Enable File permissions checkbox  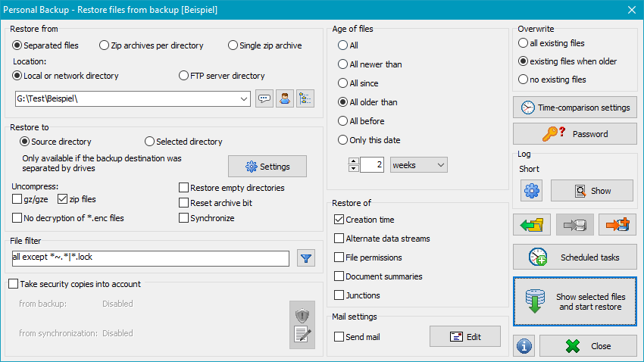(368, 257)
